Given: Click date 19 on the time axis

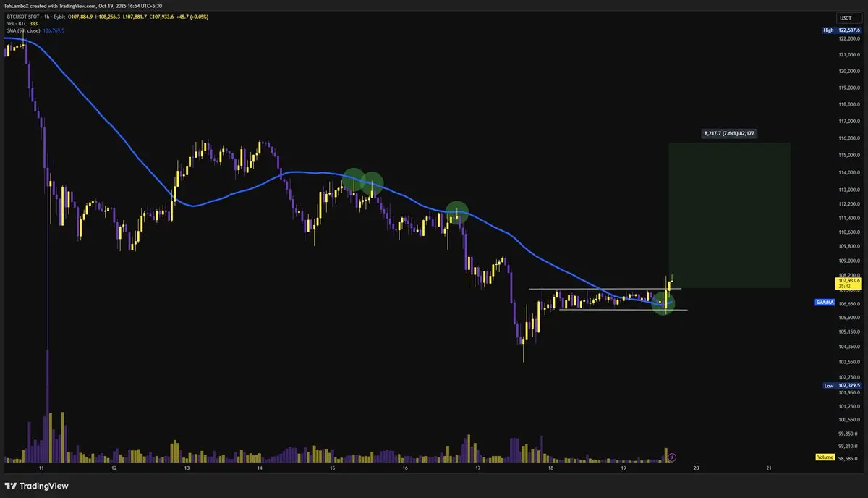Looking at the screenshot, I should (624, 468).
